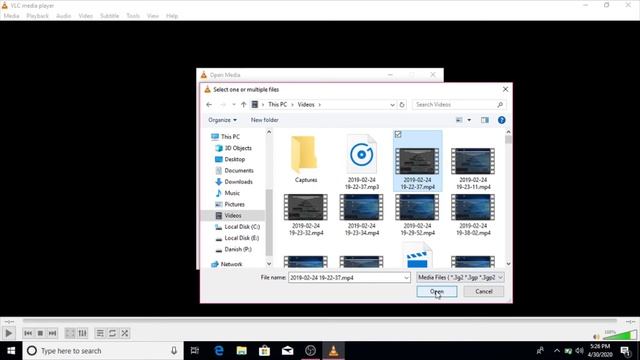The width and height of the screenshot is (640, 360).
Task: Open the Organize dropdown menu
Action: tap(222, 120)
